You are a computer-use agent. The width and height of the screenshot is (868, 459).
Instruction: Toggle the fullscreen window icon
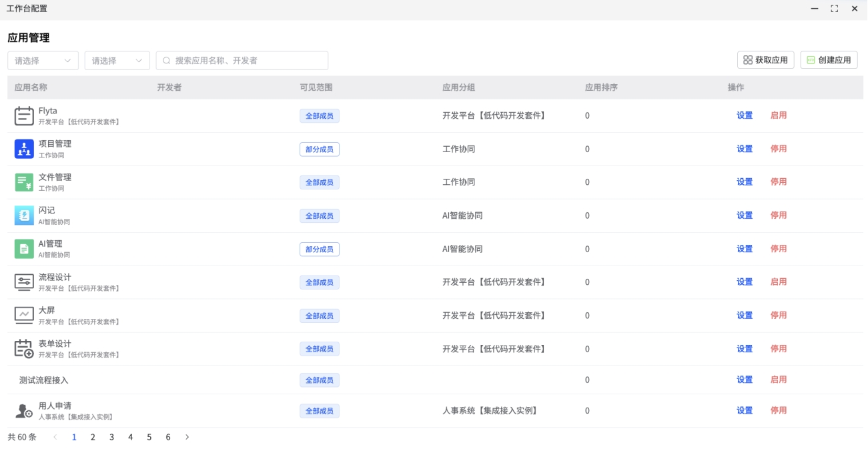(834, 9)
